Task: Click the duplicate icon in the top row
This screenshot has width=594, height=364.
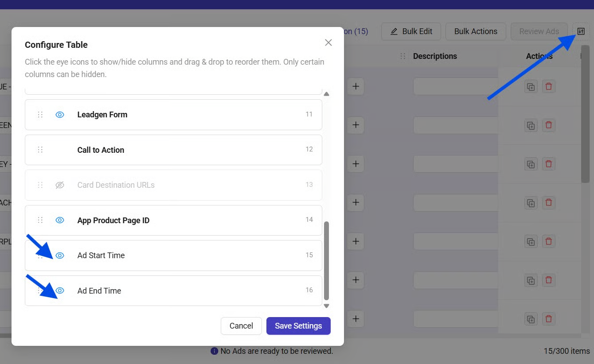Action: click(531, 87)
